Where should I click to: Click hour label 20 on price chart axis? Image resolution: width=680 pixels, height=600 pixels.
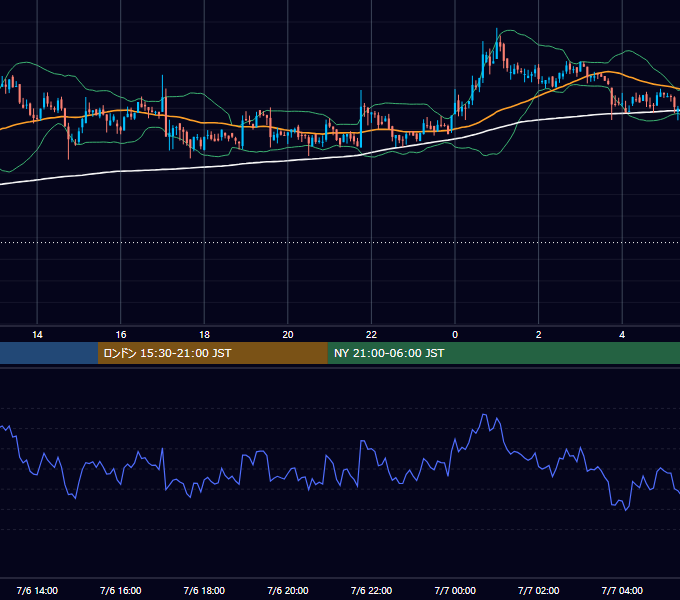(x=288, y=335)
